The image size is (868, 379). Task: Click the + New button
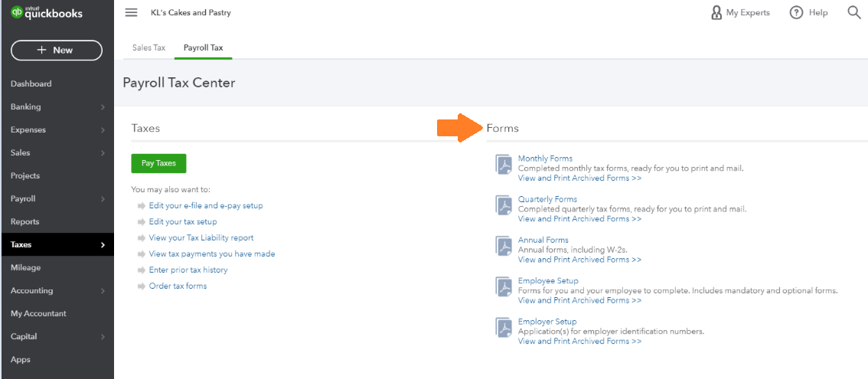(57, 51)
